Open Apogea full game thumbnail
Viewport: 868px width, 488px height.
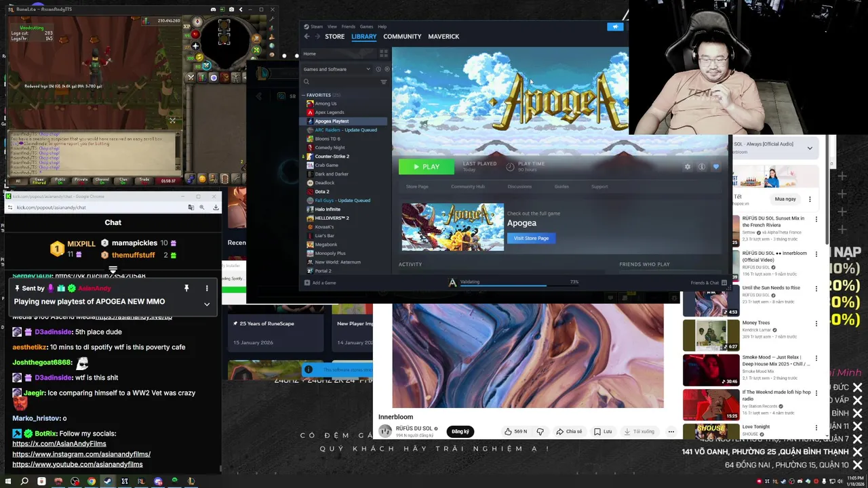click(x=452, y=227)
